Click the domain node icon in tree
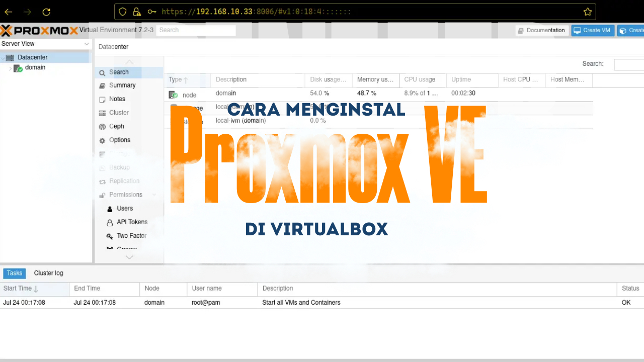Screen dimensions: 644x362 pos(18,68)
